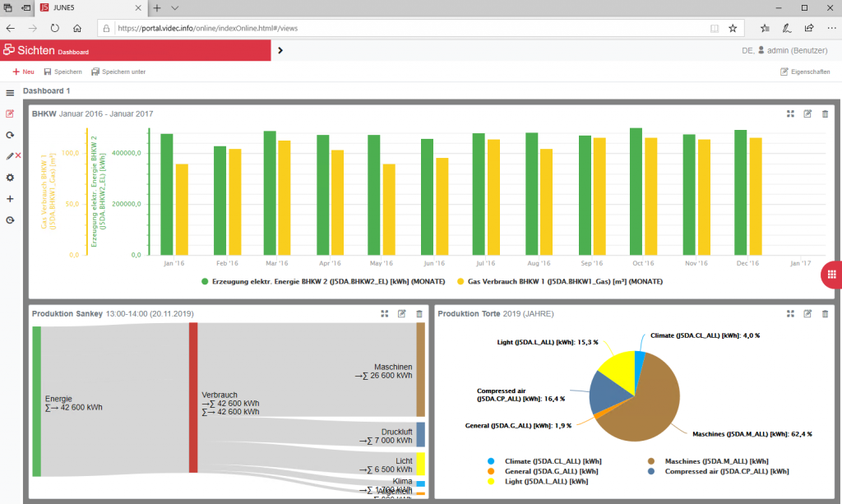The width and height of the screenshot is (842, 504).
Task: Toggle Gas Verbrauch BHKW 1 legend series
Action: (559, 281)
